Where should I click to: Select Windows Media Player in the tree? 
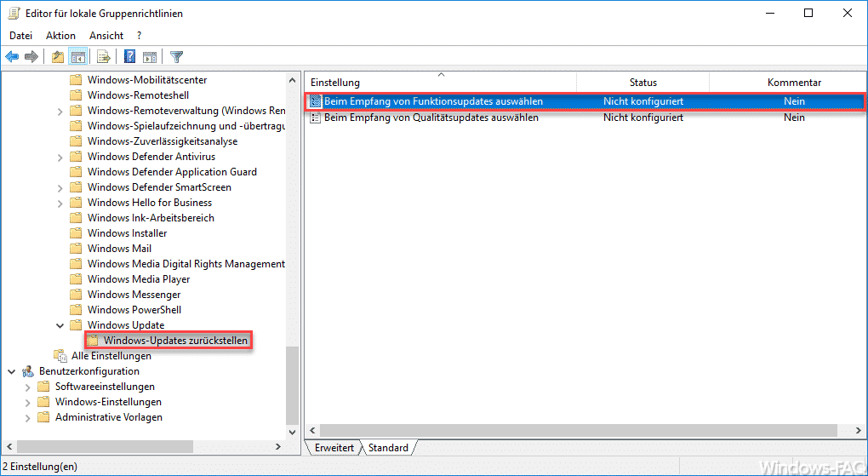point(139,279)
